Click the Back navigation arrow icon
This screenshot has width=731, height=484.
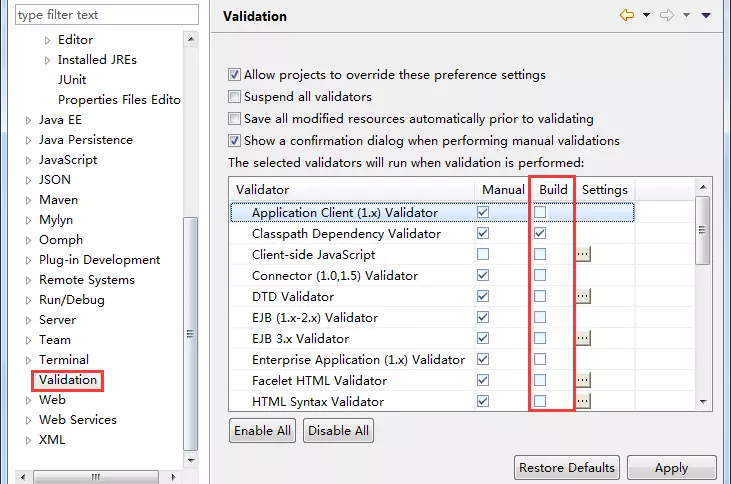pyautogui.click(x=627, y=16)
